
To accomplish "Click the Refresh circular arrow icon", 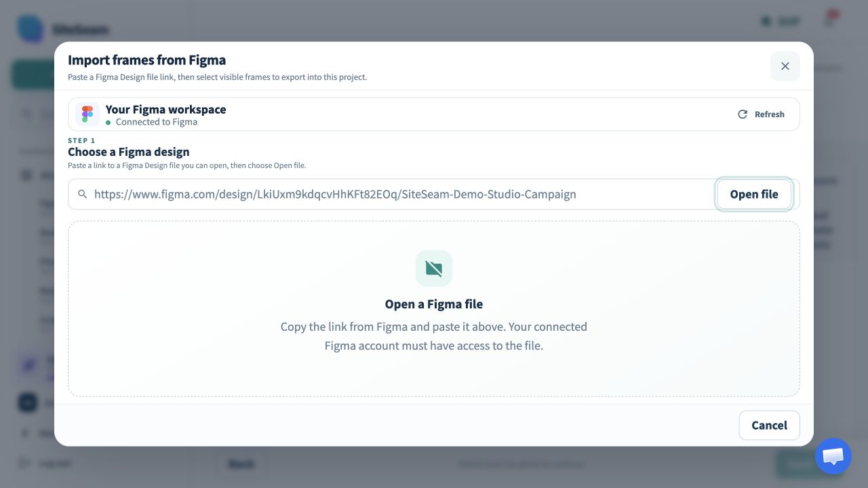I will point(743,115).
